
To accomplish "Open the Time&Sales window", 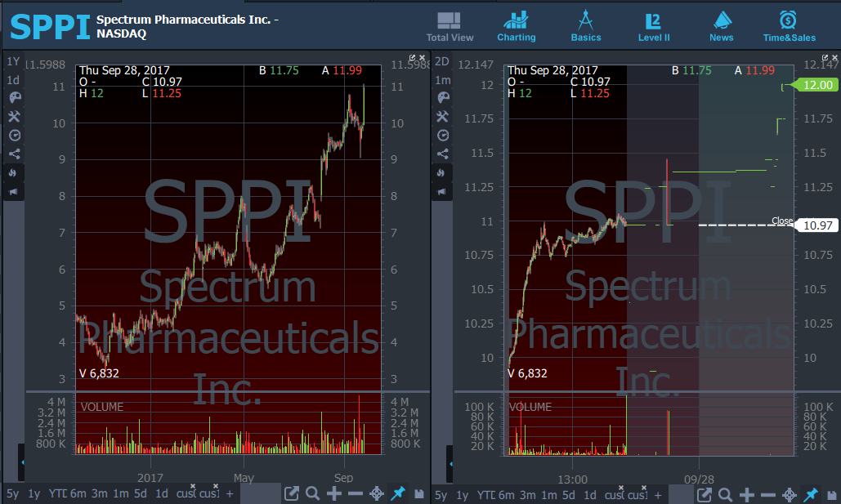I will tap(789, 27).
